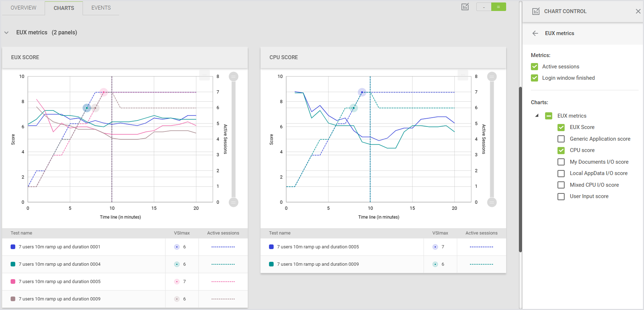The height and width of the screenshot is (310, 644).
Task: Click blue color square for CPU test 0005
Action: 271,247
